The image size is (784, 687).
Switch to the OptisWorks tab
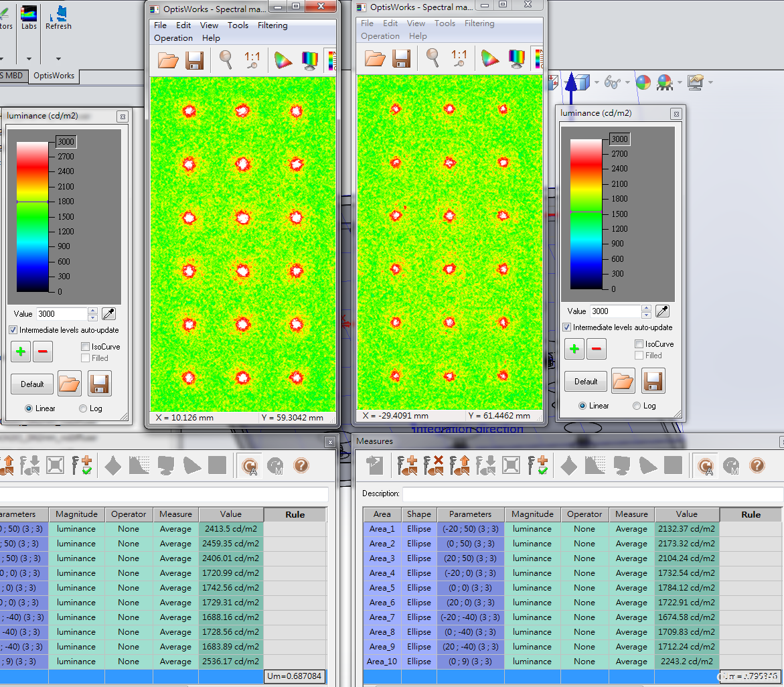[x=54, y=76]
